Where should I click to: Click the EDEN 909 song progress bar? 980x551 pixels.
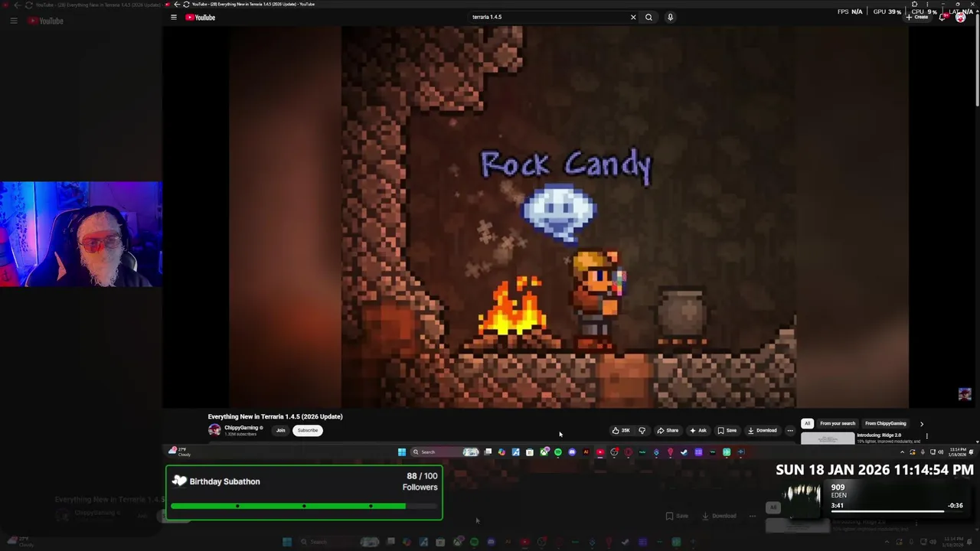888,511
